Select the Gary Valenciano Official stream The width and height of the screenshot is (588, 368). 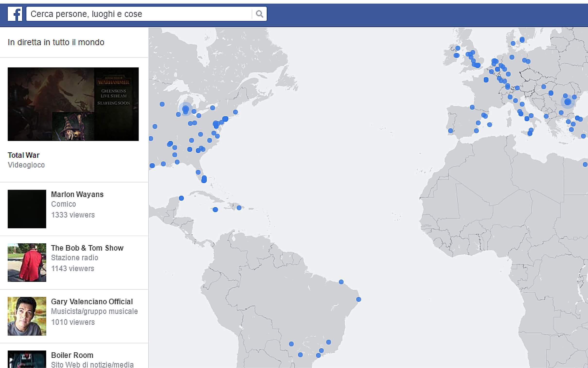[92, 302]
